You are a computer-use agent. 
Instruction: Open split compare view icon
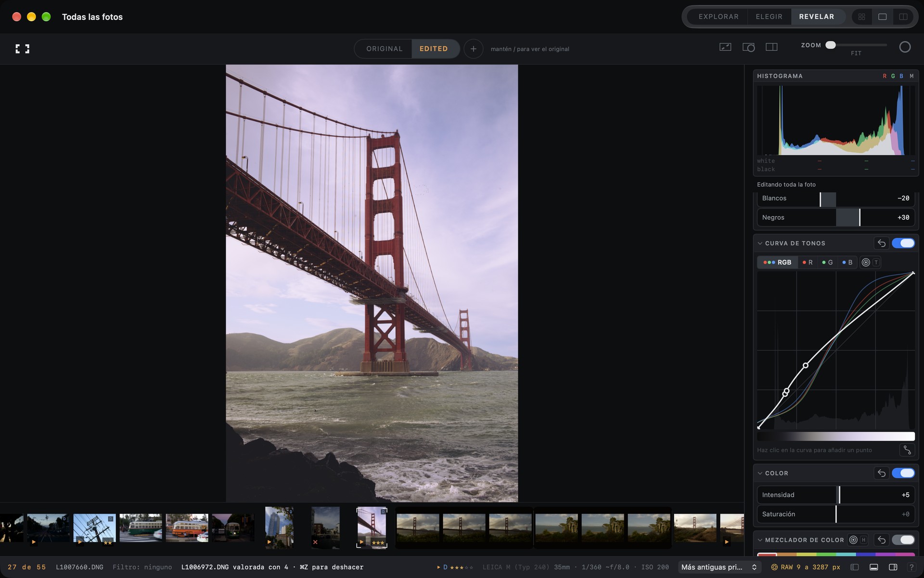(771, 47)
